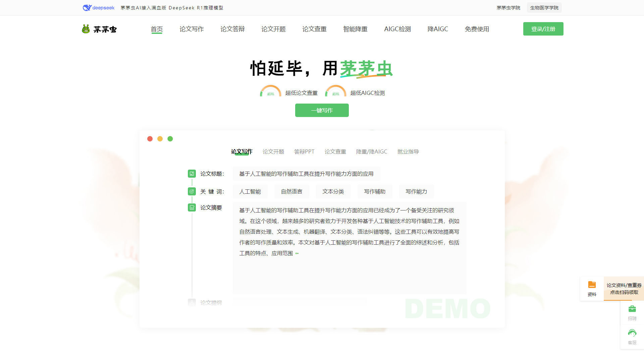Go to AIGC检测 in top navigation
Image resolution: width=644 pixels, height=362 pixels.
tap(397, 29)
